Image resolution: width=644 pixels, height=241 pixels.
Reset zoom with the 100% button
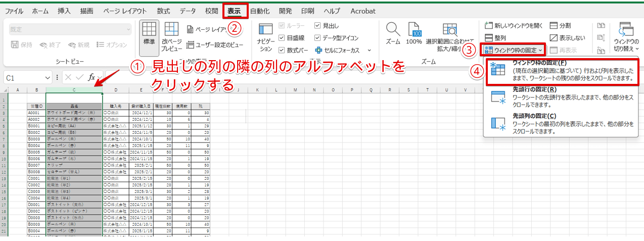(414, 33)
